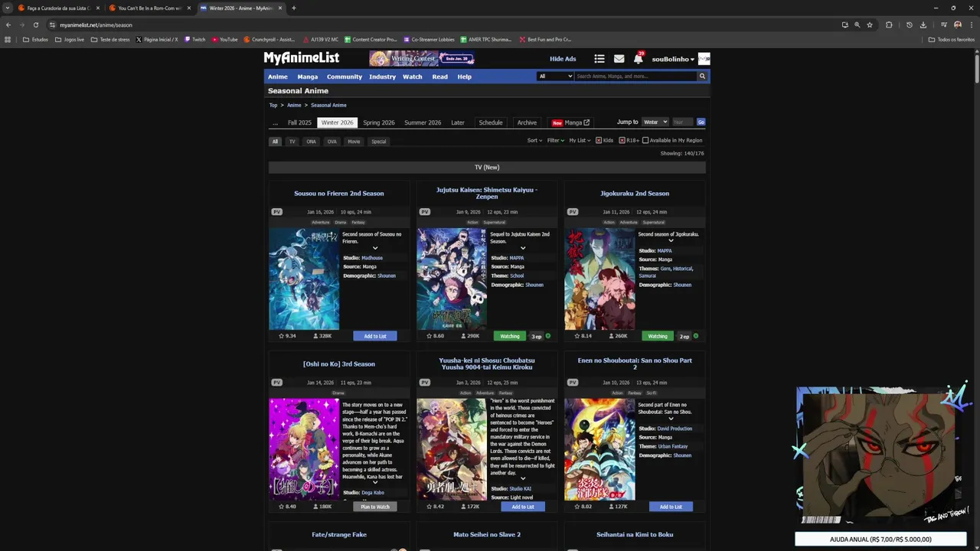This screenshot has height=551, width=980.
Task: Open the media controls icon in the toolbar
Action: [x=944, y=24]
